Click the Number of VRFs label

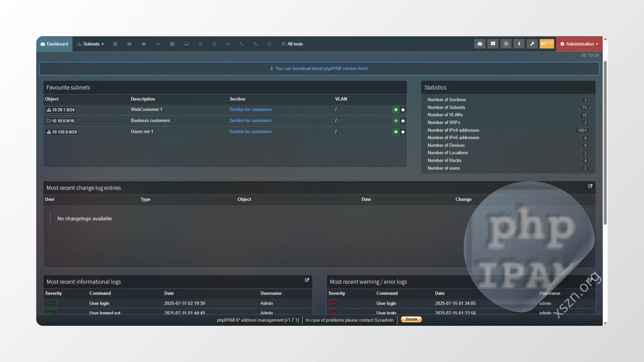tap(444, 122)
